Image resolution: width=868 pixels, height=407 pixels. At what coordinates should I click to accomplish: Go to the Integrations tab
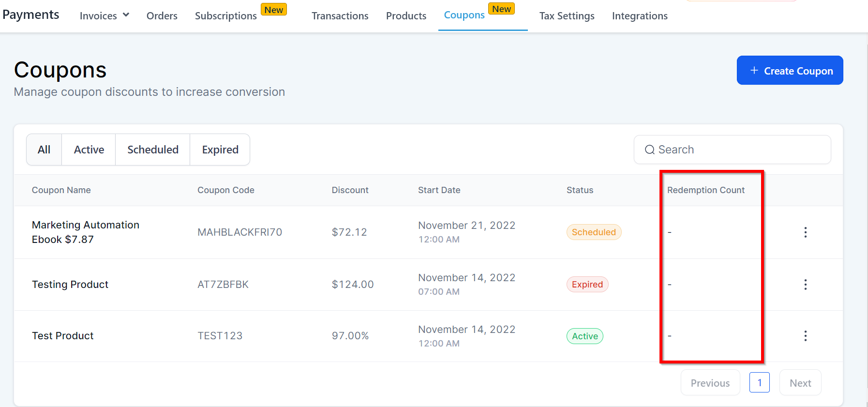(x=640, y=16)
